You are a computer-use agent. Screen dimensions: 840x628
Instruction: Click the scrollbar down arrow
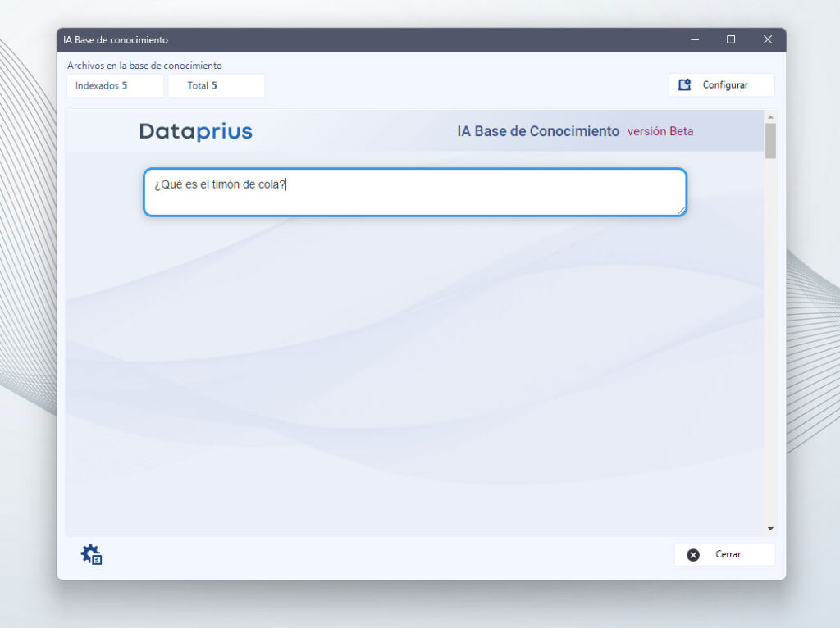[x=770, y=529]
